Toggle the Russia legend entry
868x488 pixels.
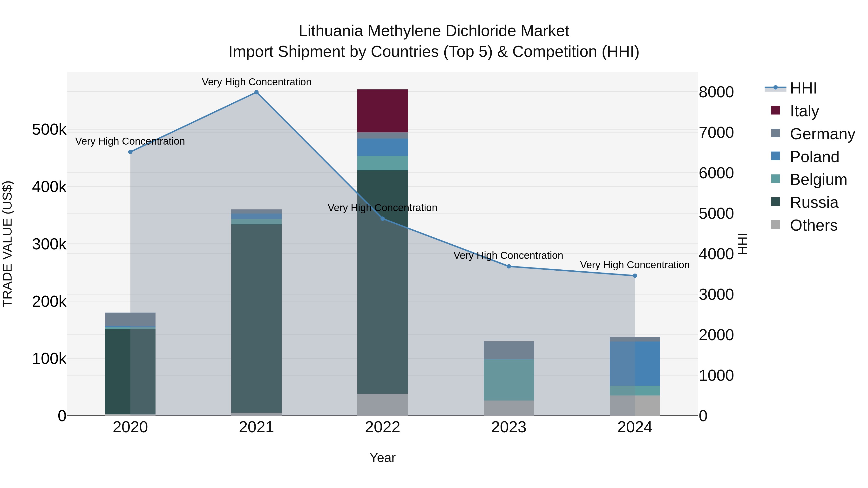(804, 202)
